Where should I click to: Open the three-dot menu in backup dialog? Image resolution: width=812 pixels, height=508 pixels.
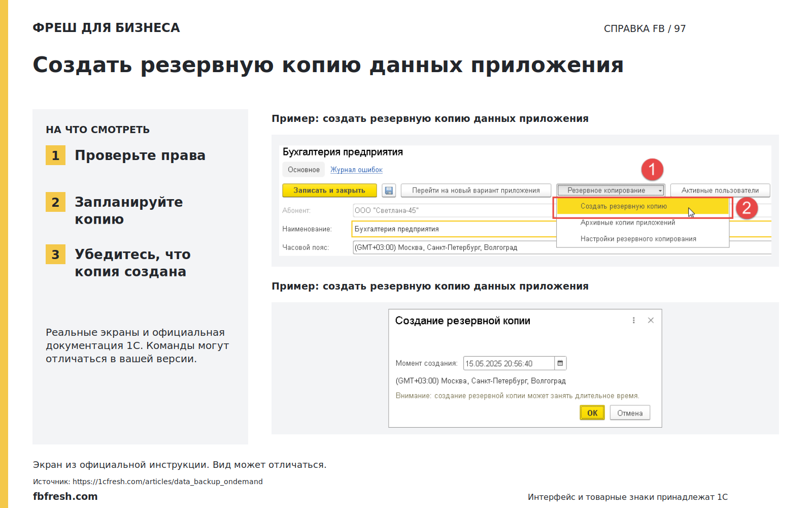tap(633, 321)
